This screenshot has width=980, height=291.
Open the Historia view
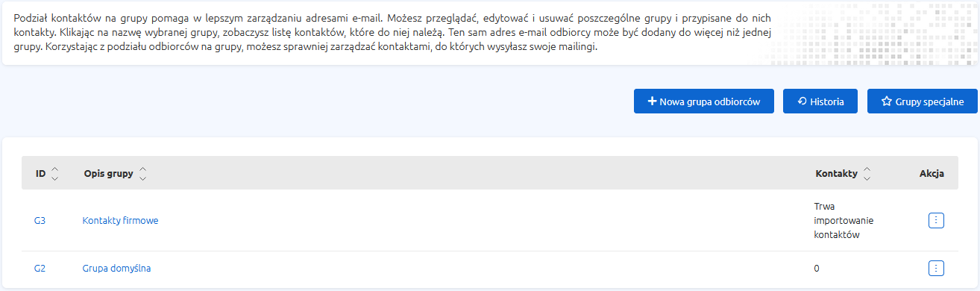click(x=820, y=101)
